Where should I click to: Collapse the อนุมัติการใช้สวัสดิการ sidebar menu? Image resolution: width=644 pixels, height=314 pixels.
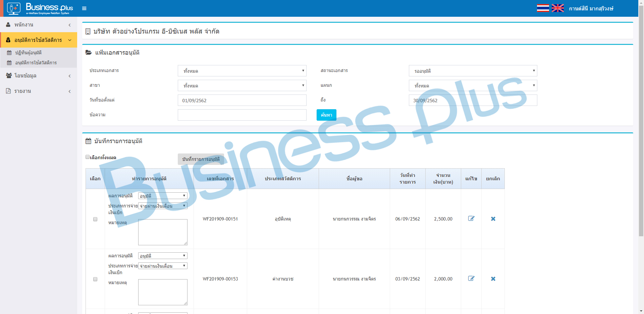pos(39,40)
